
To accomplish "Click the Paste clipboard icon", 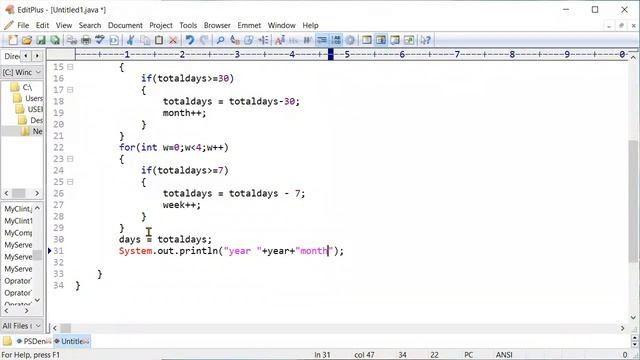I will (x=159, y=40).
